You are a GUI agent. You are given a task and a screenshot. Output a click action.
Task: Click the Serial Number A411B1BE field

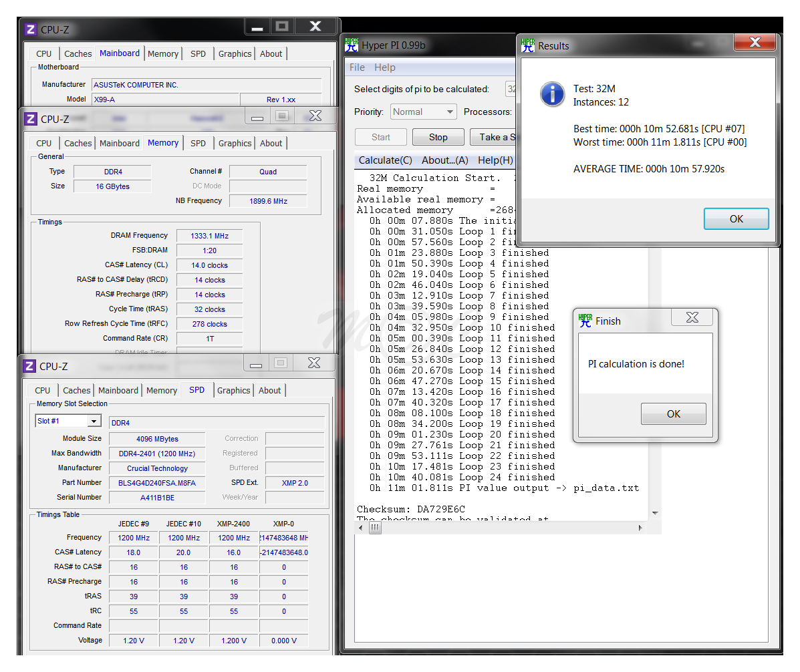coord(157,498)
